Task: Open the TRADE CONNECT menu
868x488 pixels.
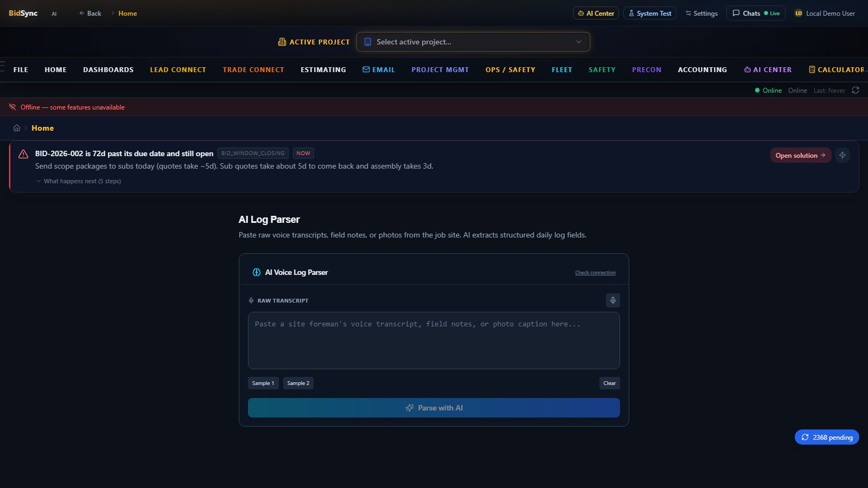Action: coord(253,69)
